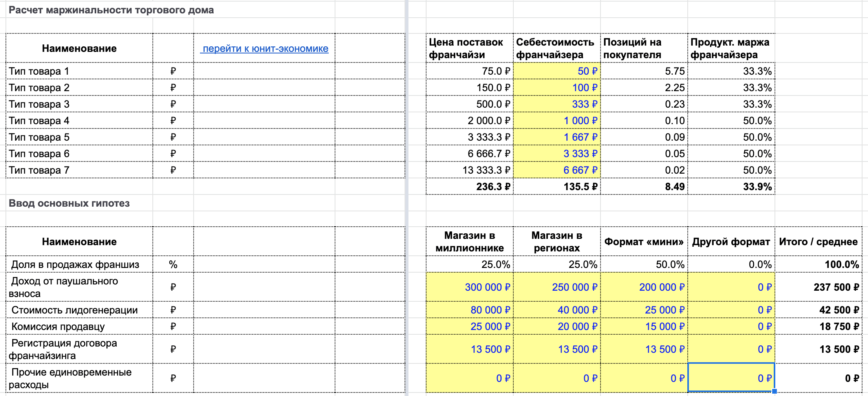Click the average margin cell '33.9%'

[731, 187]
